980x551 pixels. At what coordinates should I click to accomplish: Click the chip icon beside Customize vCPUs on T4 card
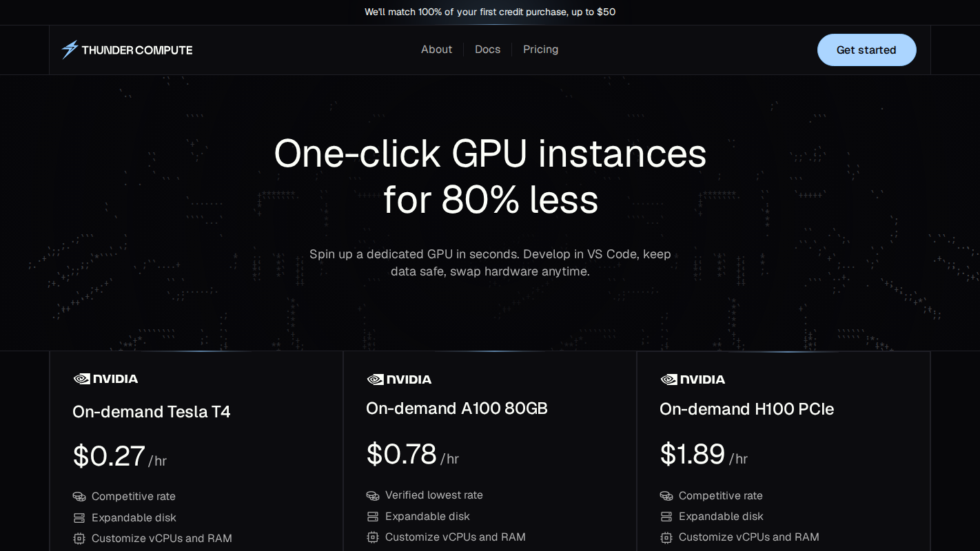click(x=79, y=538)
